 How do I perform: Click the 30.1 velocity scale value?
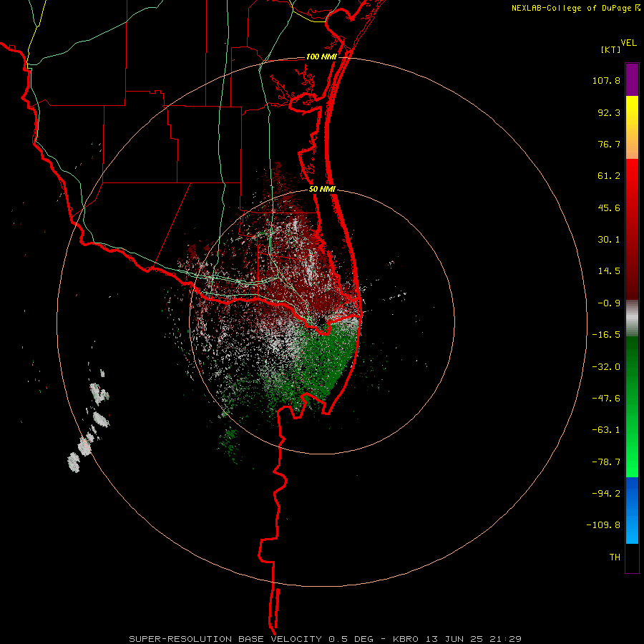(609, 240)
